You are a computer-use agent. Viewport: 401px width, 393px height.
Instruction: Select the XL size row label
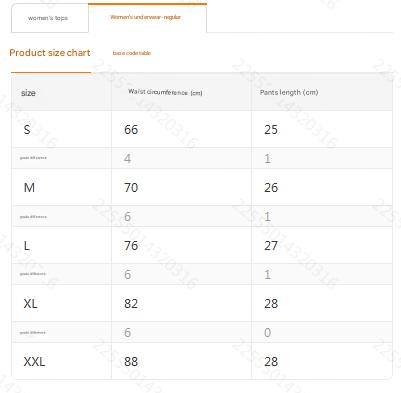click(x=31, y=304)
